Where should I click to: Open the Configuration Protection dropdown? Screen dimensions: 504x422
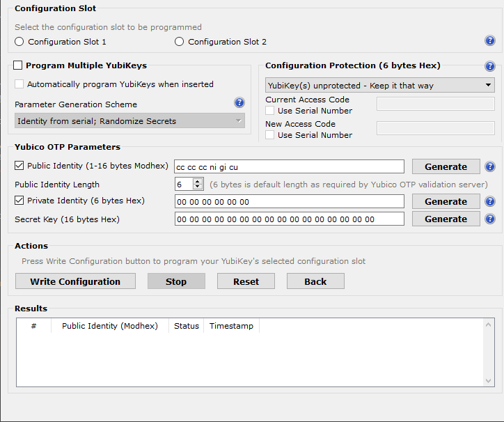coord(380,86)
